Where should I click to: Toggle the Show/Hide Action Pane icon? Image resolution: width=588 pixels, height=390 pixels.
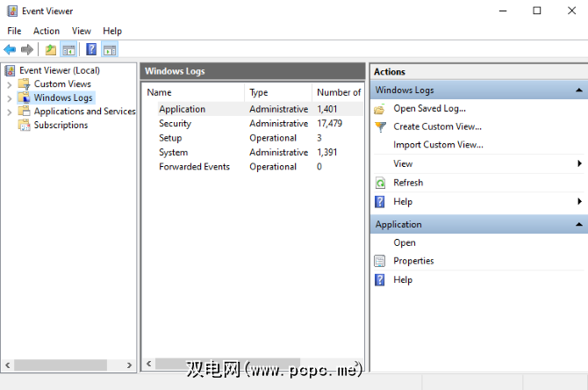coord(110,49)
